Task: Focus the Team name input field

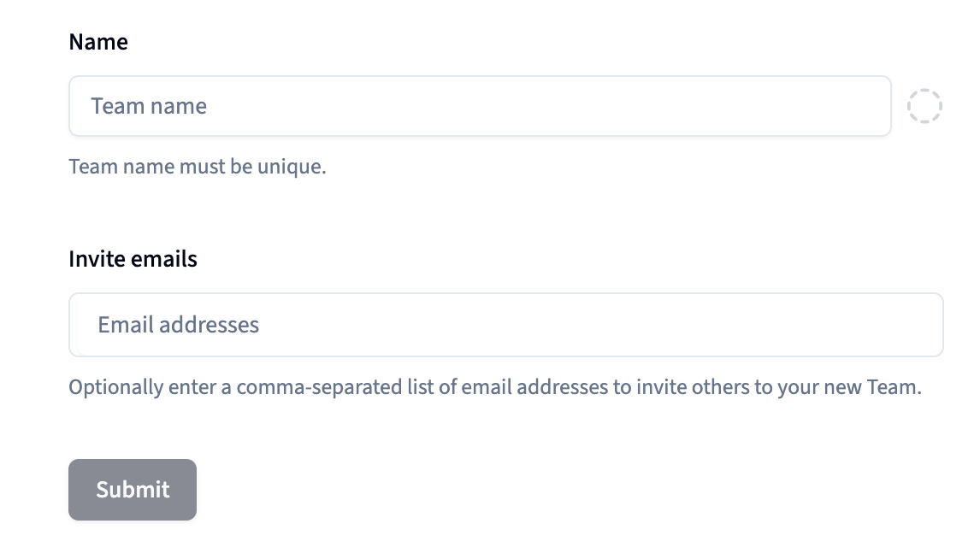Action: (479, 106)
